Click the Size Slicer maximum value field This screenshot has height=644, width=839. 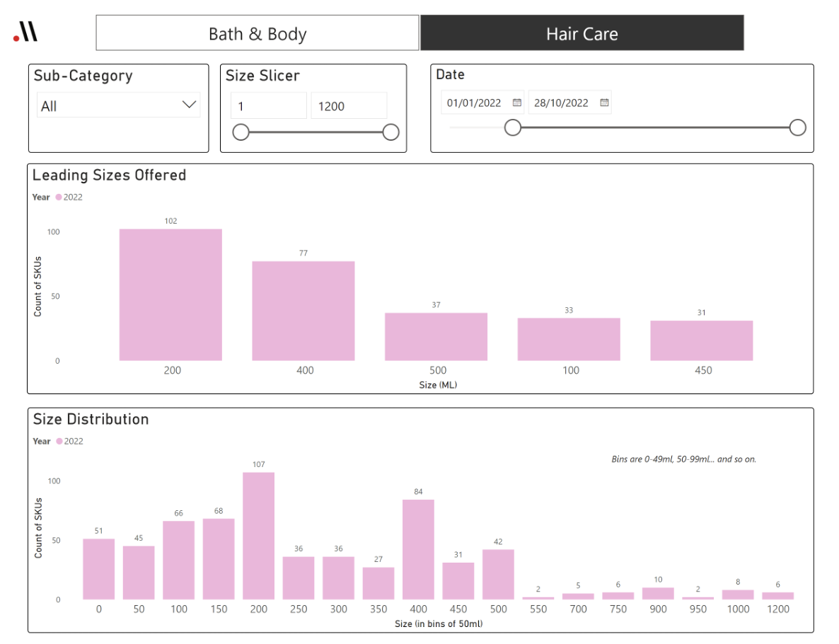pos(348,106)
